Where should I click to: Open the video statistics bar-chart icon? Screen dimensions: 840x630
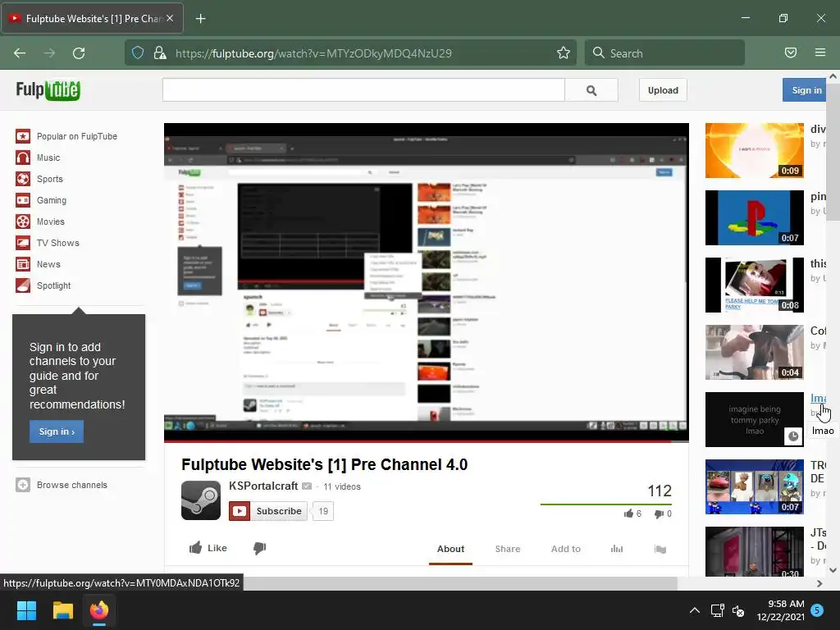tap(617, 549)
